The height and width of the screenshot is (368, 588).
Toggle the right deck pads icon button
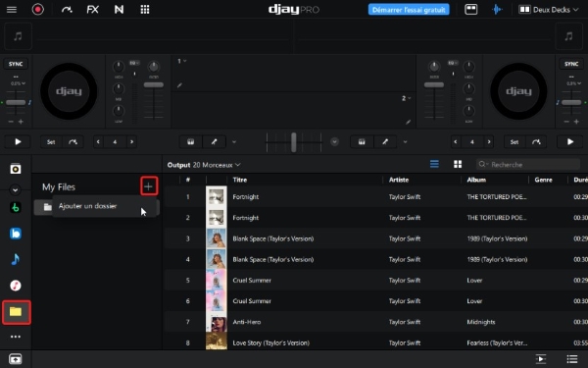pos(362,142)
